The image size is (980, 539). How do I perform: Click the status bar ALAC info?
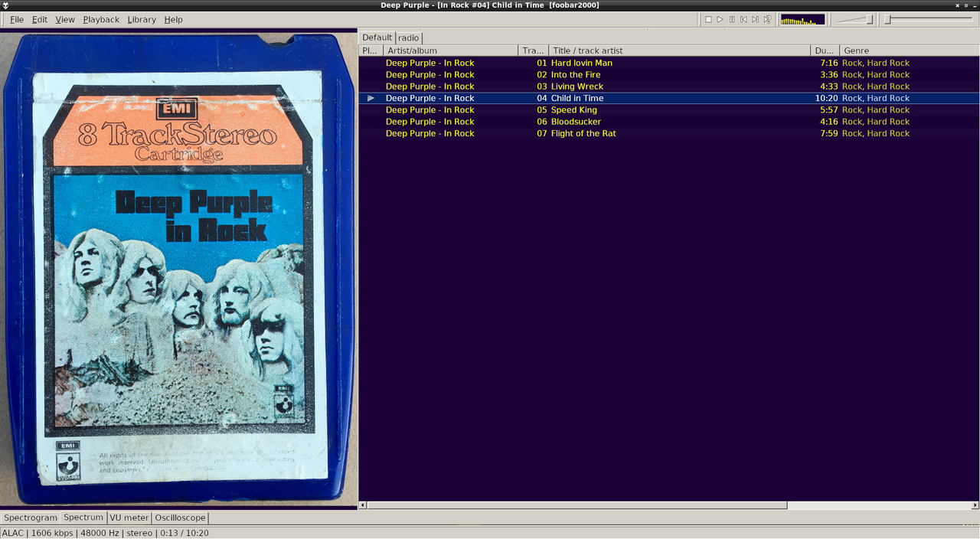point(105,533)
